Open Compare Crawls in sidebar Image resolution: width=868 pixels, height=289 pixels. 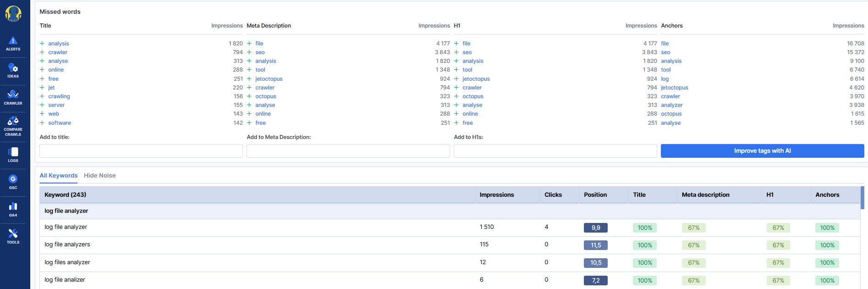click(13, 126)
